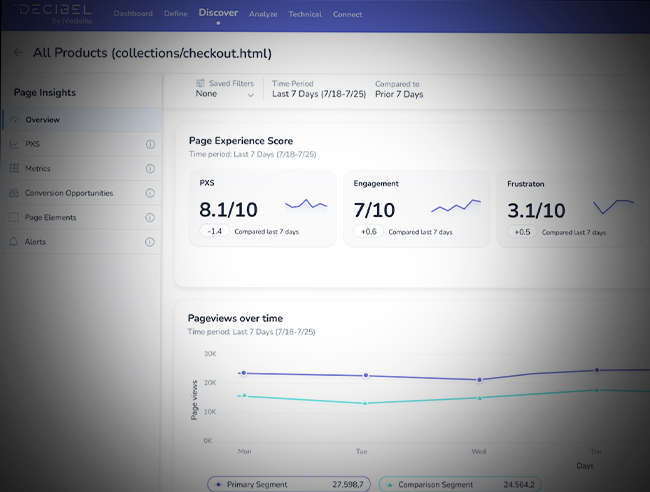Click the Saved Filters funnel icon
This screenshot has width=650, height=492.
click(200, 84)
